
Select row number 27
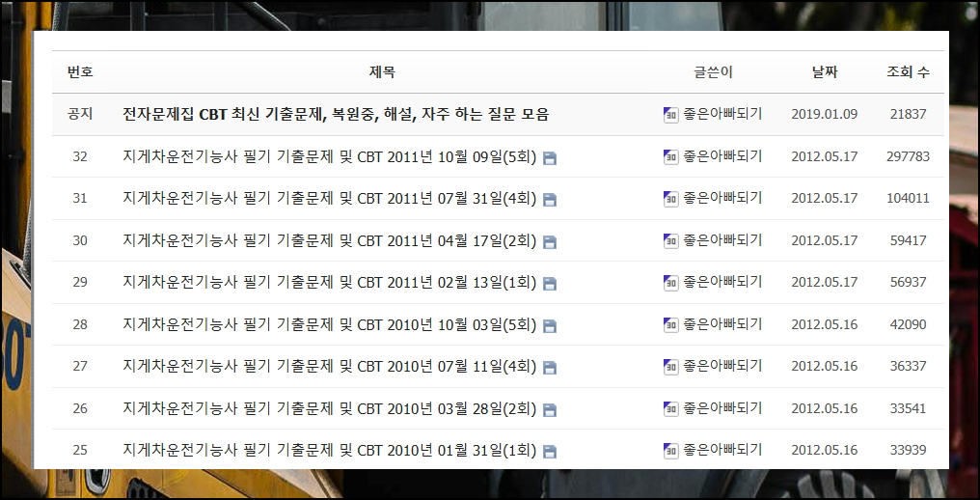80,366
